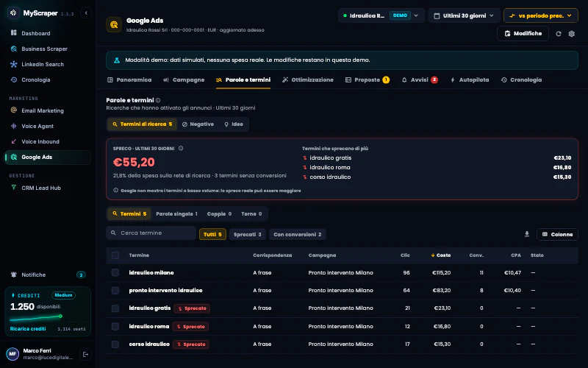Click the Medium plan badge
Viewport: 588px width, 368px height.
click(x=63, y=295)
